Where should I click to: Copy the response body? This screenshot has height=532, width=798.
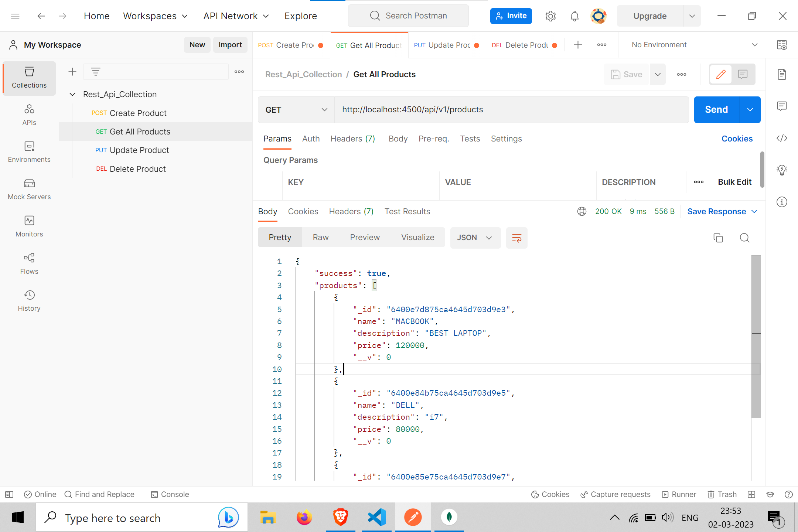(x=718, y=238)
